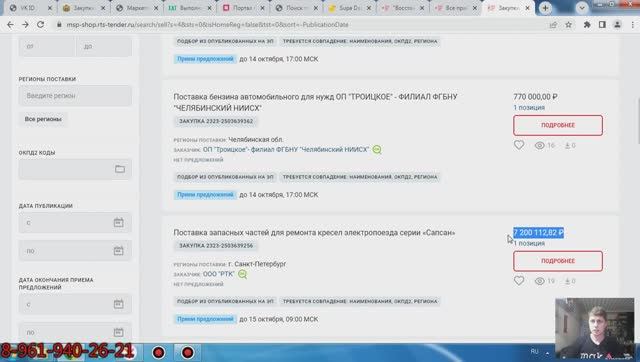Open Поставка запасных частей Сапсан title
Viewport: 640px width, 362px height.
(x=314, y=232)
